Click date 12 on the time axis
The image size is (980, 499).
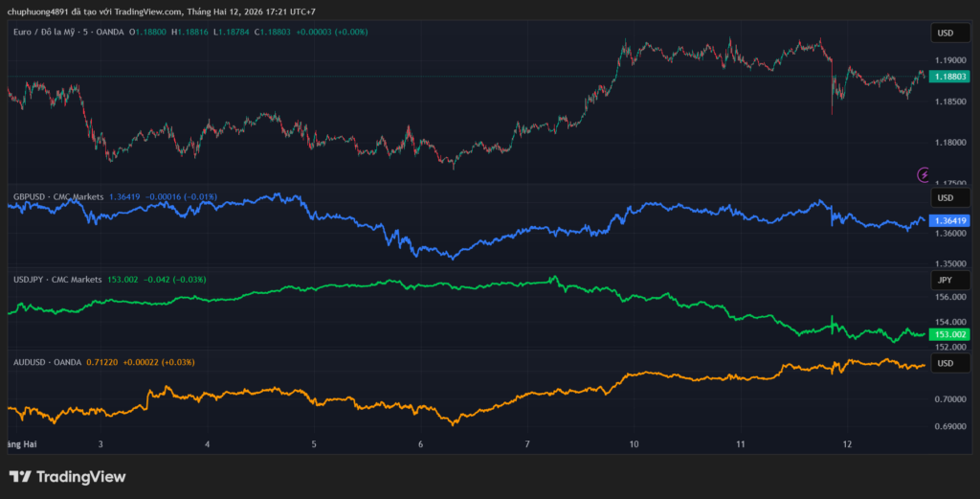[x=847, y=444]
